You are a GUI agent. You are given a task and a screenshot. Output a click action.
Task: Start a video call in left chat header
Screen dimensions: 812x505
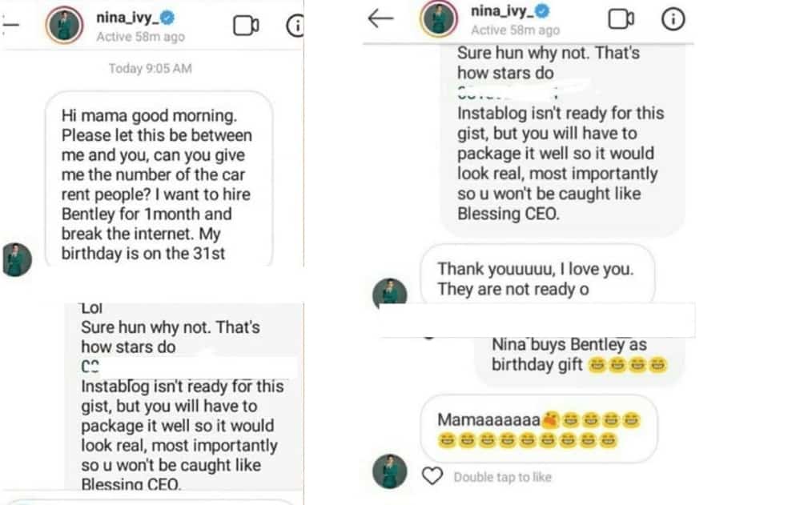point(246,26)
